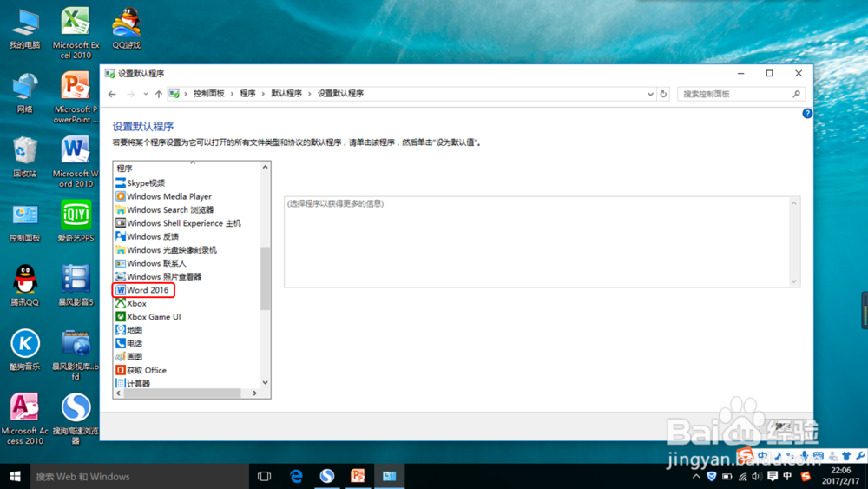Select Windows Media Player in the list
The image size is (868, 489).
163,196
